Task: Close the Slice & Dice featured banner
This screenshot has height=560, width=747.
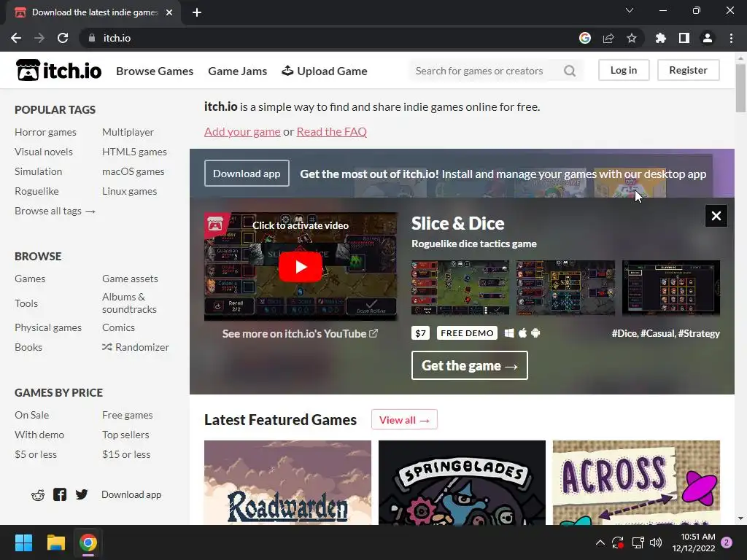Action: coord(716,216)
